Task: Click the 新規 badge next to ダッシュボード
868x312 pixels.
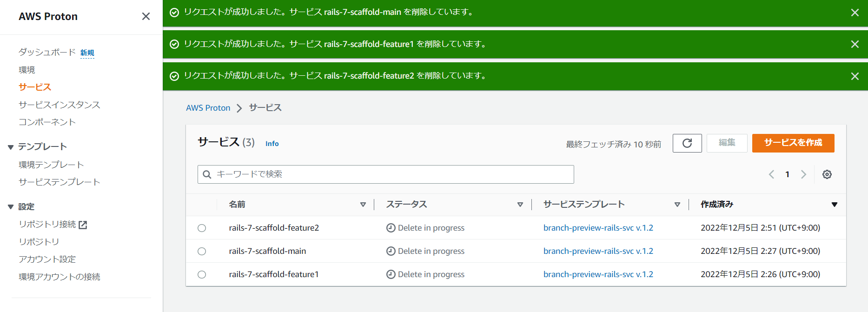Action: pos(87,53)
